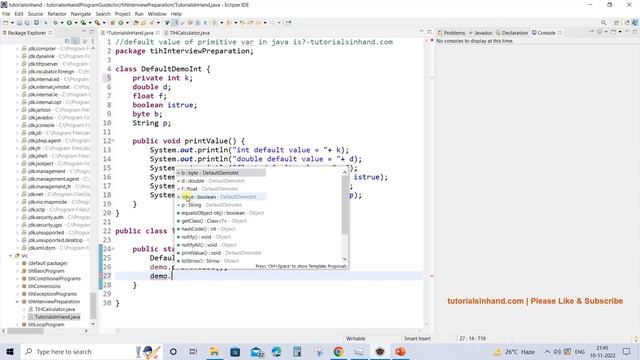
Task: Choose 'istrue : boolean' autocomplete suggestion
Action: coord(220,197)
